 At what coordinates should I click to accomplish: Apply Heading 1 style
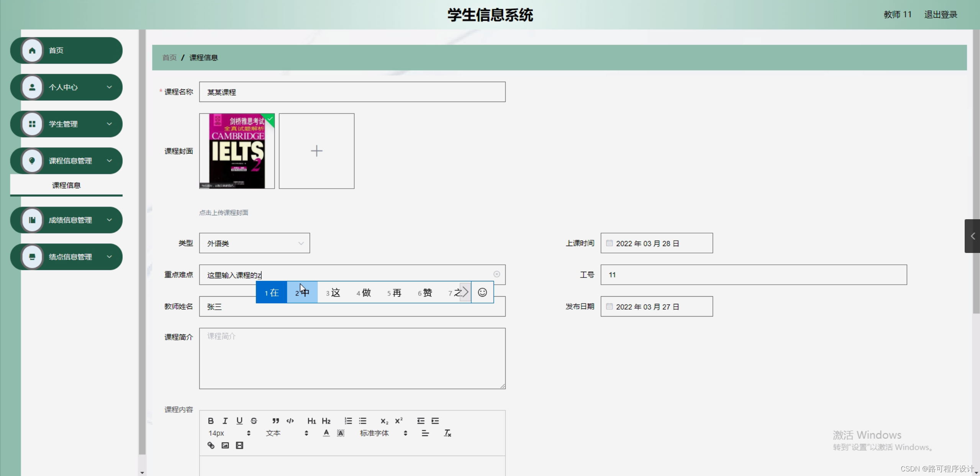pyautogui.click(x=311, y=420)
